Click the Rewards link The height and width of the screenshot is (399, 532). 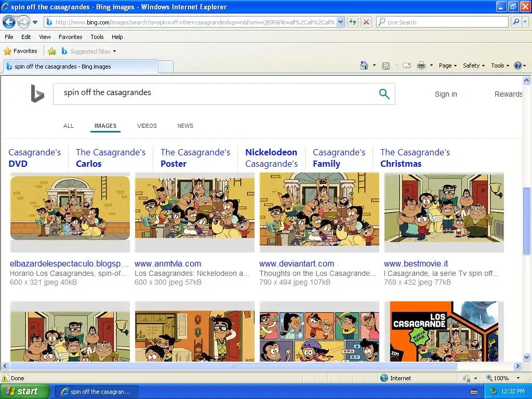[508, 94]
